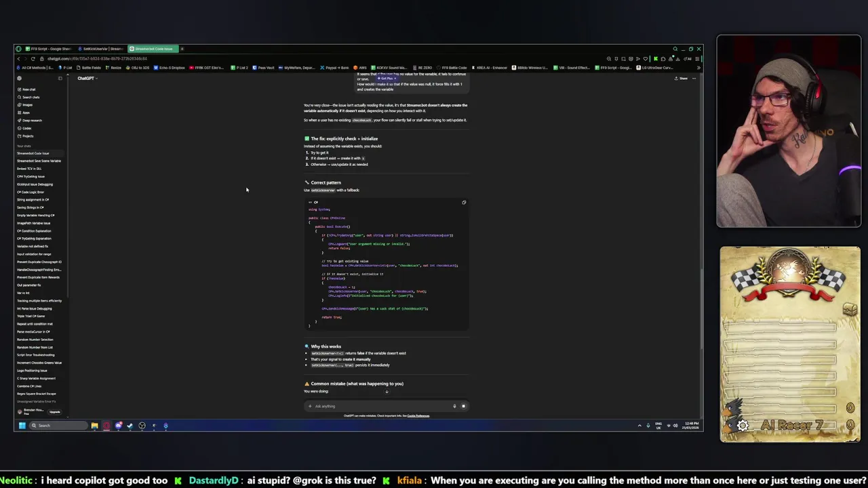The image size is (868, 488).
Task: Open the Pass Vault bookmark
Action: 262,68
